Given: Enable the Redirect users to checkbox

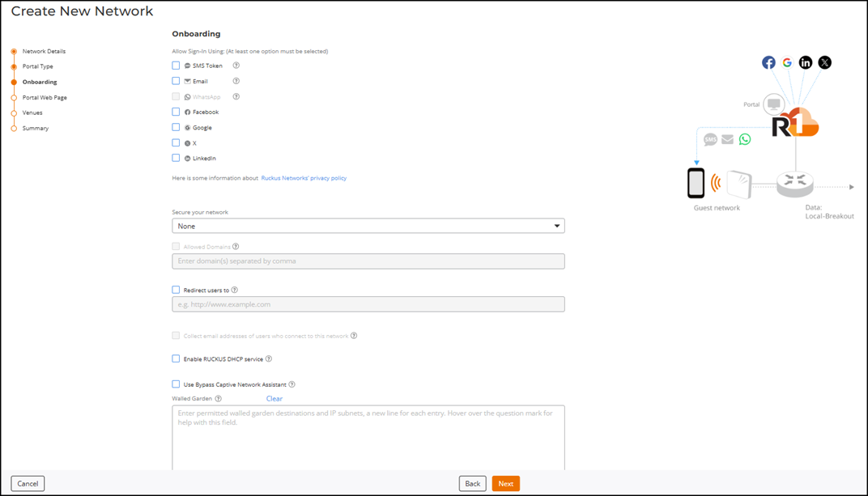Looking at the screenshot, I should point(176,290).
